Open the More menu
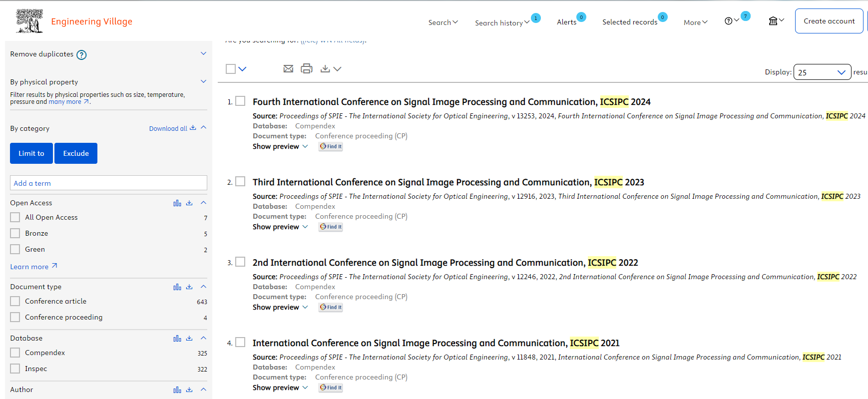The image size is (868, 399). point(696,22)
